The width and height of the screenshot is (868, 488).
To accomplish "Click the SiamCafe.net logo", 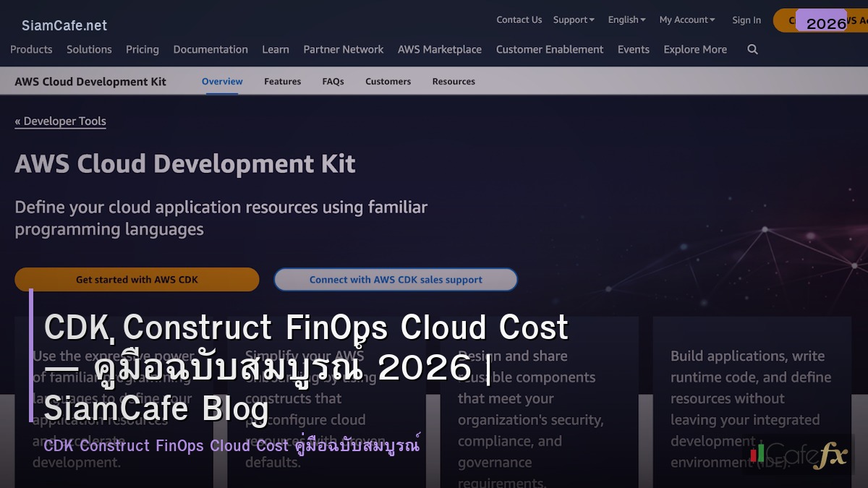I will click(x=64, y=25).
